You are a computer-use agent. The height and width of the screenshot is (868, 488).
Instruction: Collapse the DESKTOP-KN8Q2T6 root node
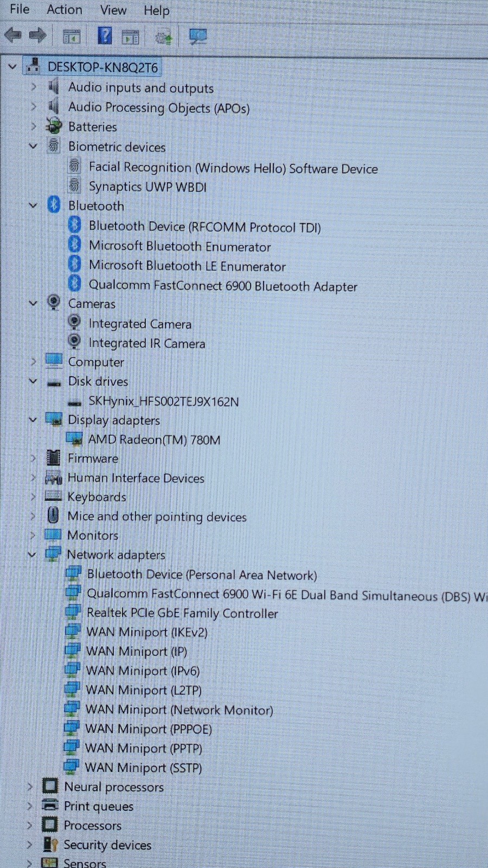tap(12, 67)
